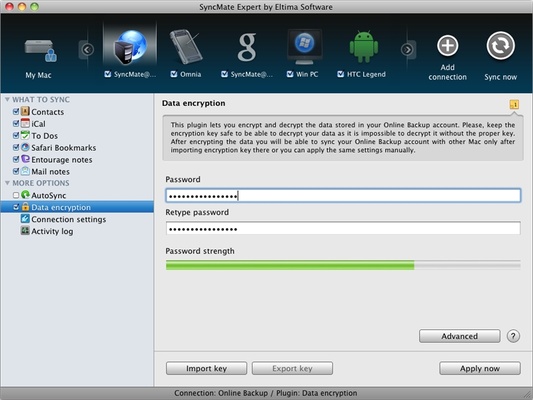Click the Sync now circular arrows icon
This screenshot has height=400, width=533.
click(x=500, y=46)
